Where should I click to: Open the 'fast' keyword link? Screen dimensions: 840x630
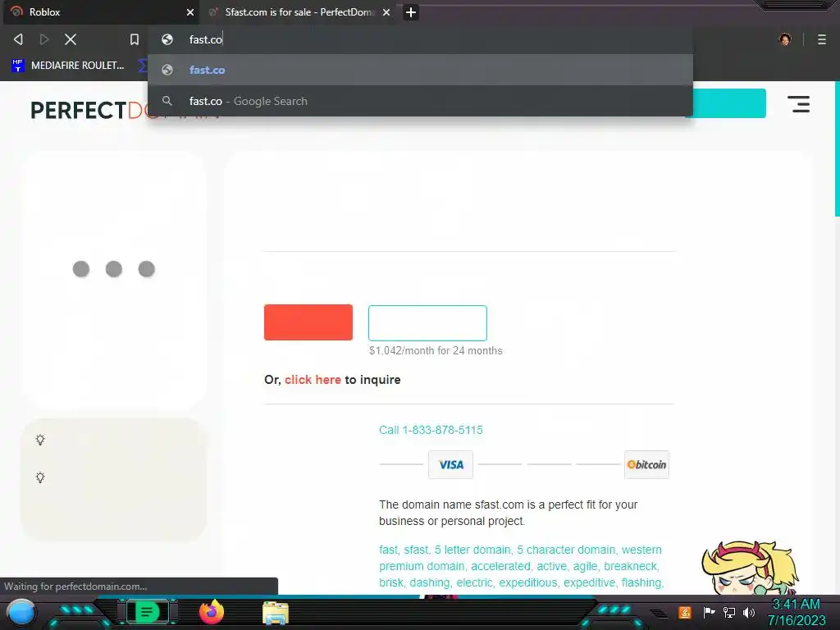tap(388, 550)
